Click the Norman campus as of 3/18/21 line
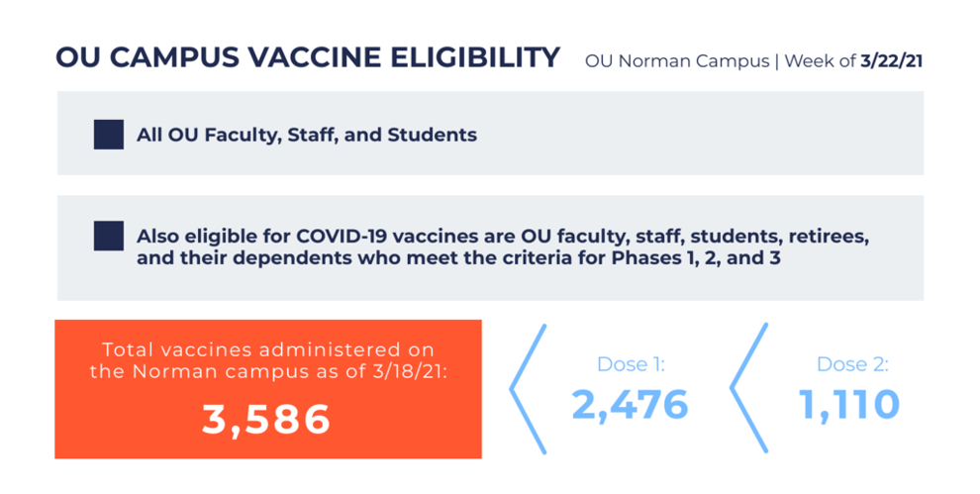This screenshot has width=980, height=494. click(x=268, y=371)
